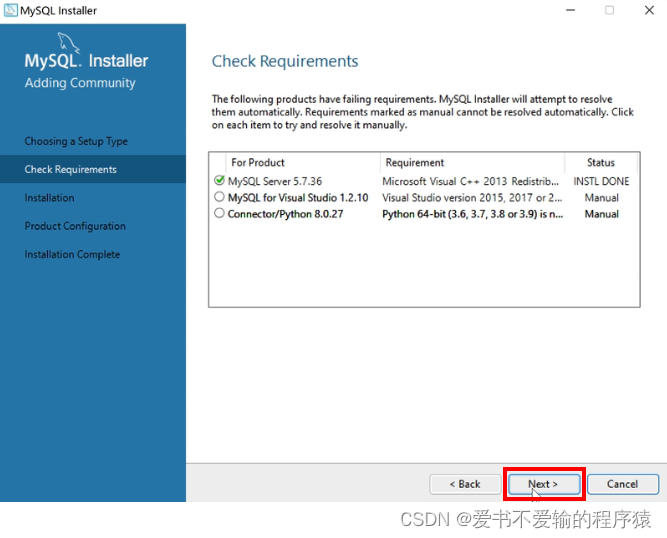
Task: Go to the Product Configuration step
Action: pos(75,226)
